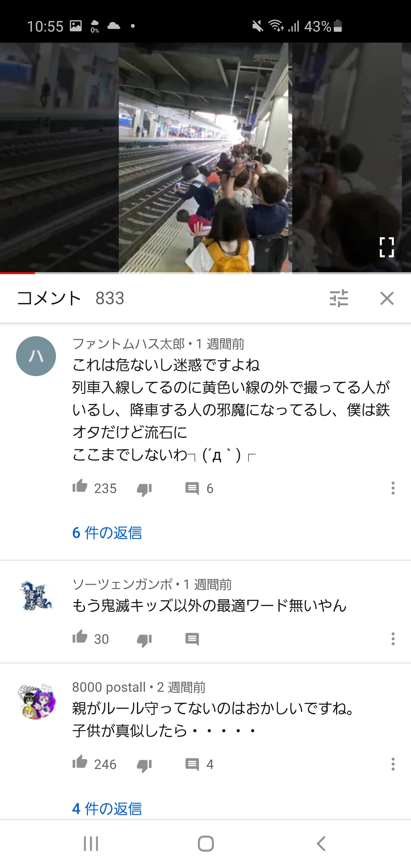Viewport: 411px width, 868px height.
Task: Like the ソーツェンガンポ comment
Action: click(x=80, y=637)
